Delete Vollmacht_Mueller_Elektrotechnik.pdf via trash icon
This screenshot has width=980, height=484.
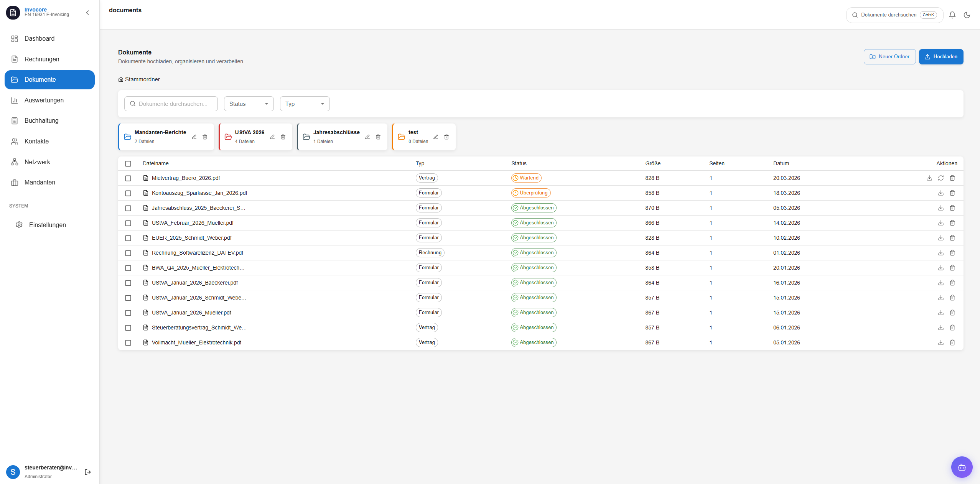click(952, 342)
